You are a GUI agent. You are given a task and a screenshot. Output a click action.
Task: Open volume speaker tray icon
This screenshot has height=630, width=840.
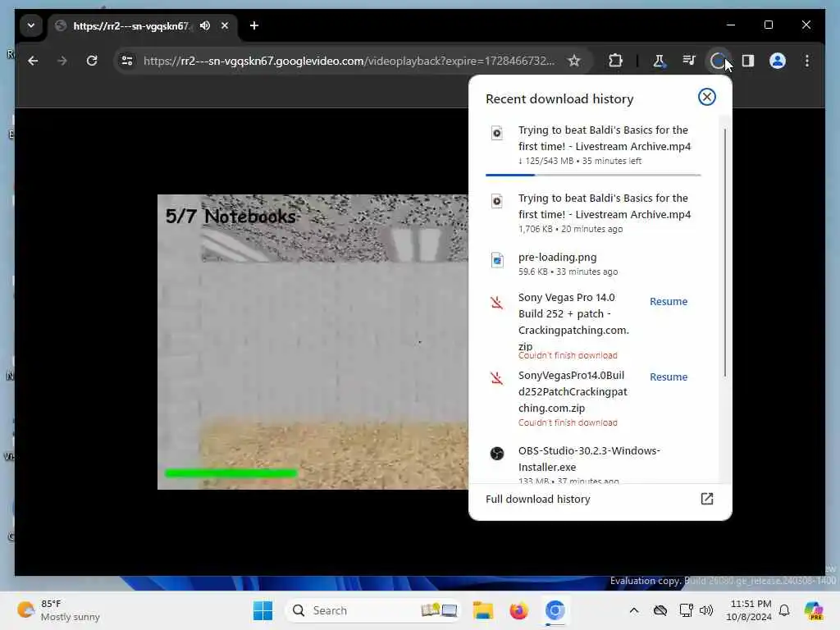(x=706, y=610)
